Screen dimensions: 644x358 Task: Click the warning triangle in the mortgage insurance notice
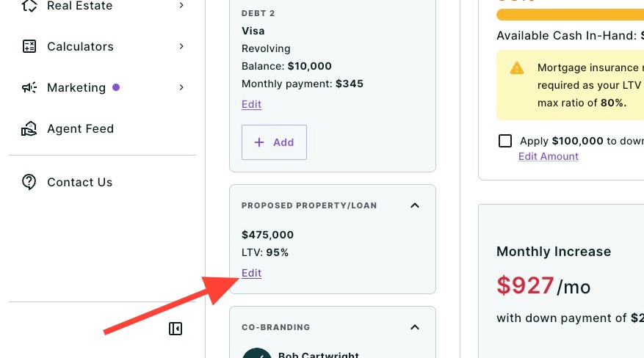(x=517, y=68)
